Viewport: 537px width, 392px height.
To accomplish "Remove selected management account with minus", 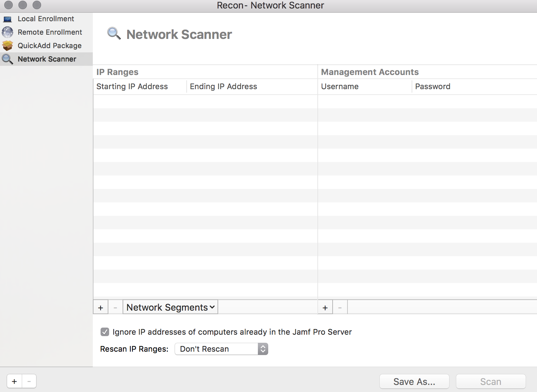I will point(340,307).
